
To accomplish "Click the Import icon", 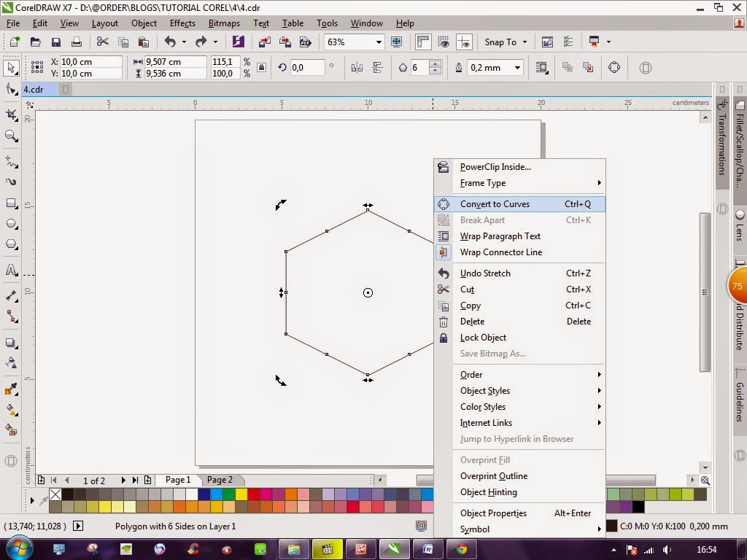I will coord(264,42).
